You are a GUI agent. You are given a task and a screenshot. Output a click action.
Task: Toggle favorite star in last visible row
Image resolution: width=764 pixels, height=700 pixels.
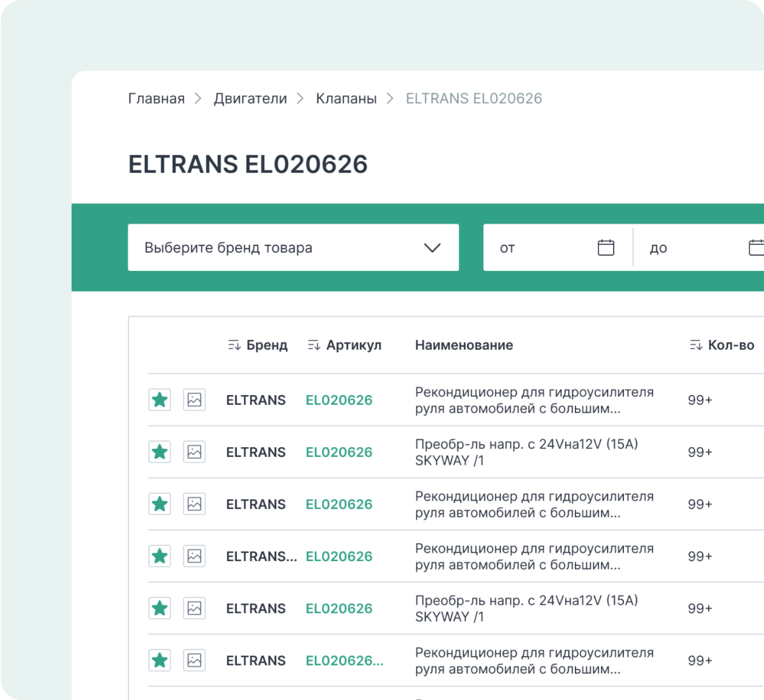160,661
